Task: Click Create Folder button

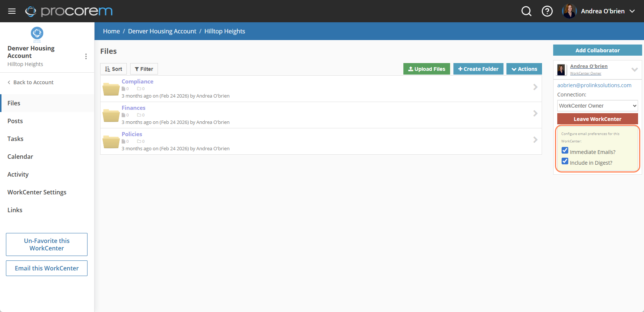Action: pos(478,69)
